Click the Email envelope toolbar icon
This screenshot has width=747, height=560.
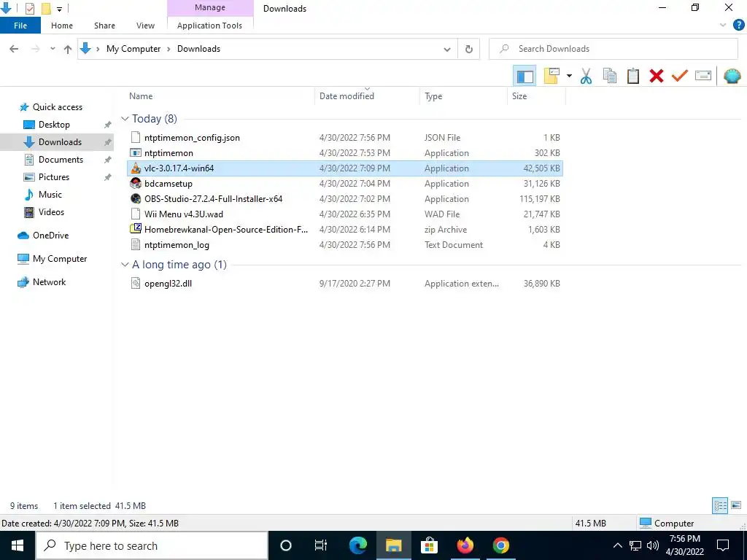[x=703, y=76]
